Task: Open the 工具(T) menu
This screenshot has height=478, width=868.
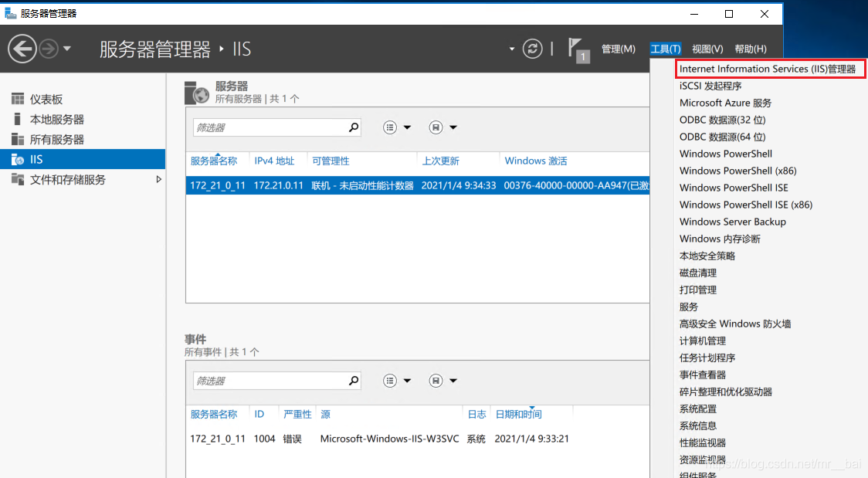Action: 666,49
